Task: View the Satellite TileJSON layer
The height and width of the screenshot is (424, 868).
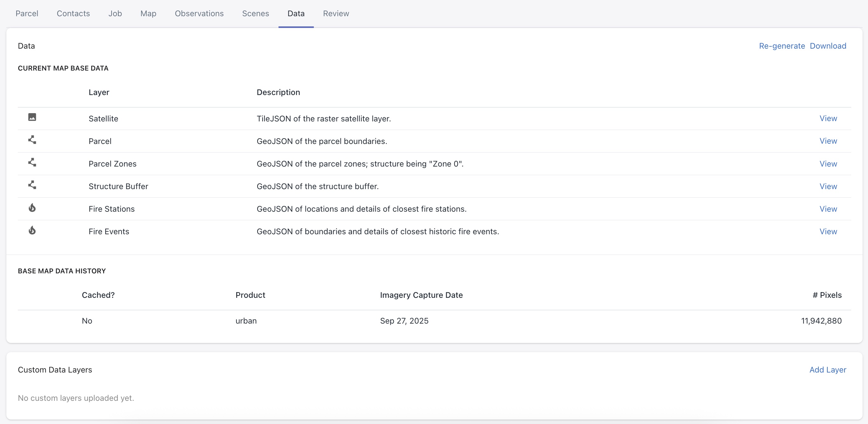Action: coord(828,118)
